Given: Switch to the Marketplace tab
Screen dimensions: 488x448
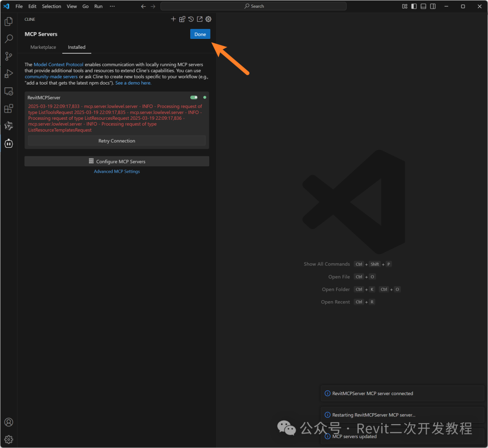Looking at the screenshot, I should pyautogui.click(x=43, y=47).
